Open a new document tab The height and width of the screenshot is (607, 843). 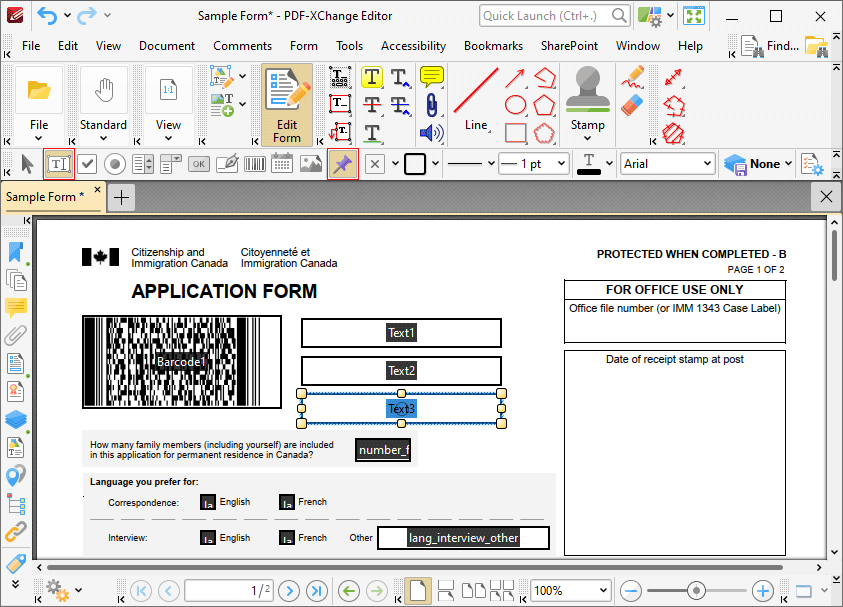pos(122,197)
